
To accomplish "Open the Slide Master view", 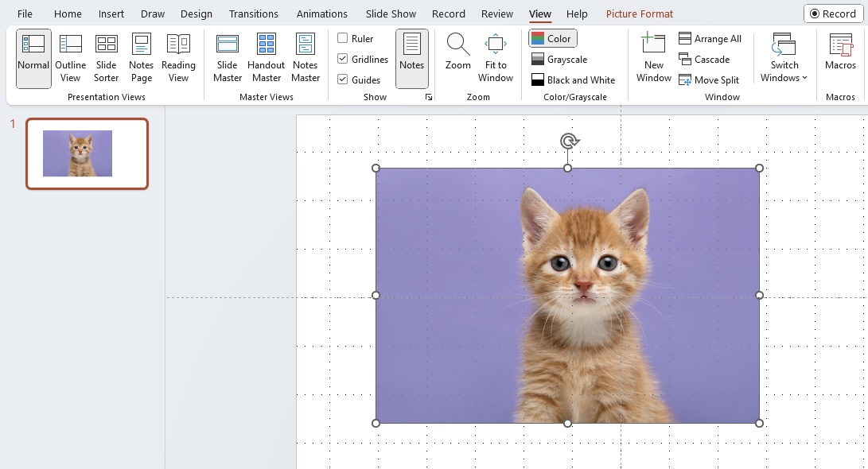I will (x=228, y=59).
